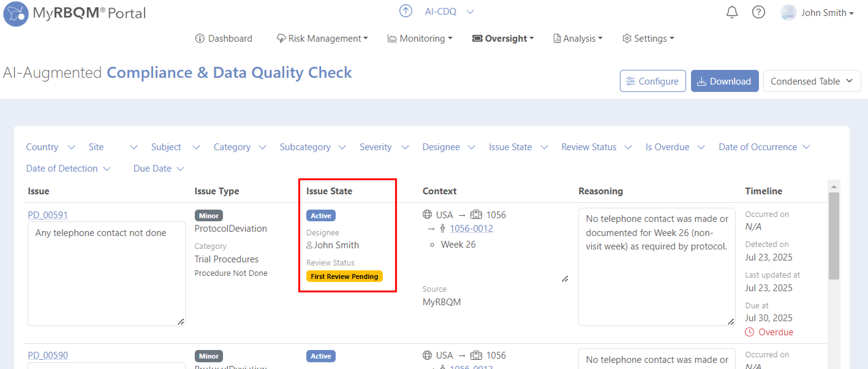
Task: Click the notification bell icon
Action: point(731,13)
